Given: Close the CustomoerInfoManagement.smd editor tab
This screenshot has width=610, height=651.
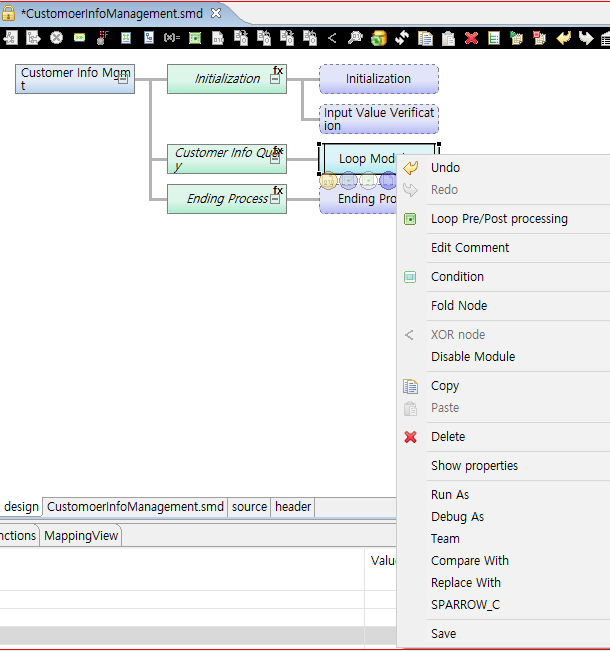Looking at the screenshot, I should point(216,13).
